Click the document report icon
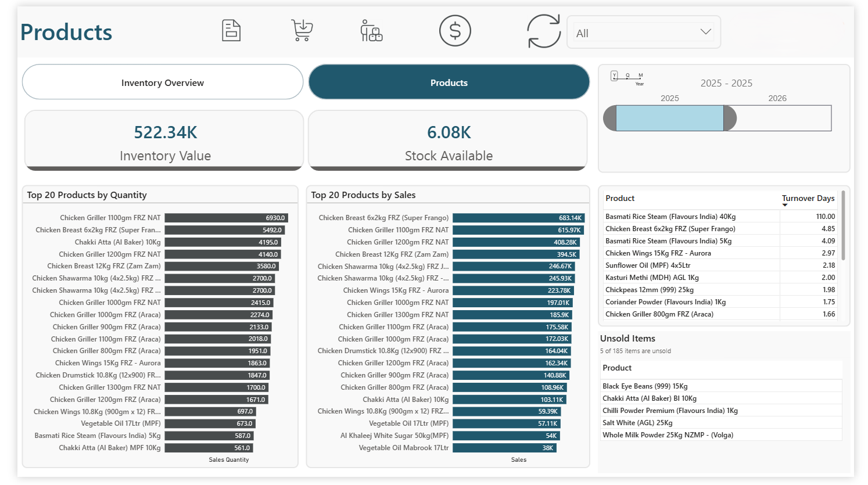Screen dimensions: 868x485 [231, 31]
